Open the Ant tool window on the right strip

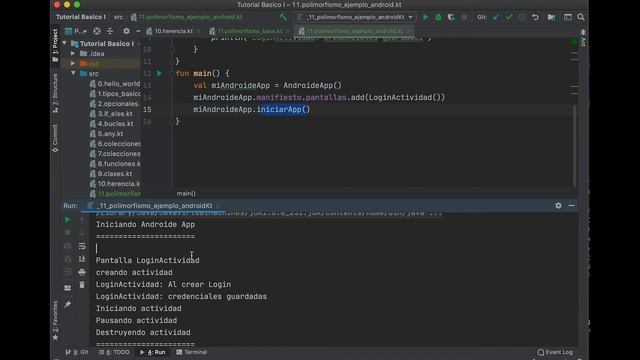tap(583, 38)
